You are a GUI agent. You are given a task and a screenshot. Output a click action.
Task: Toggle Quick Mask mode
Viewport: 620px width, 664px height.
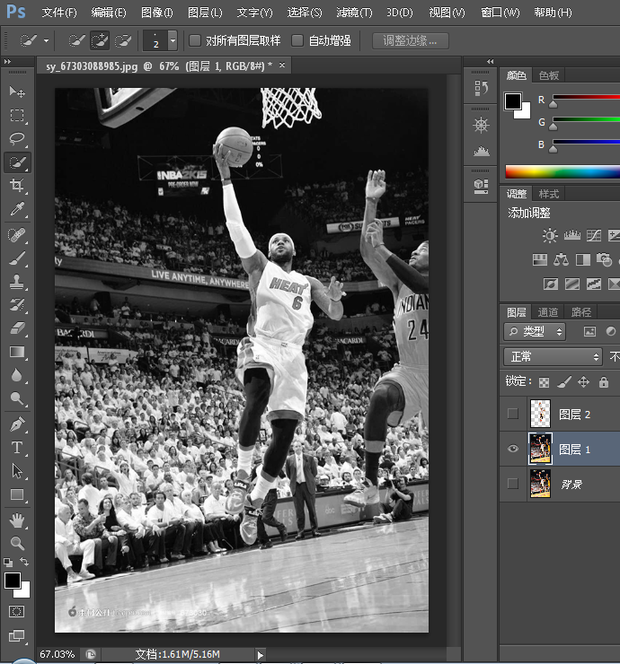tap(17, 611)
